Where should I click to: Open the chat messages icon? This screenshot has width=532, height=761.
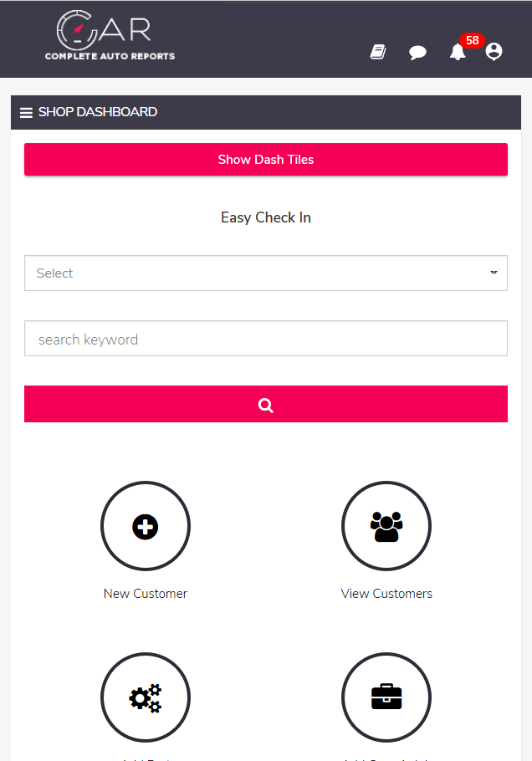point(417,52)
